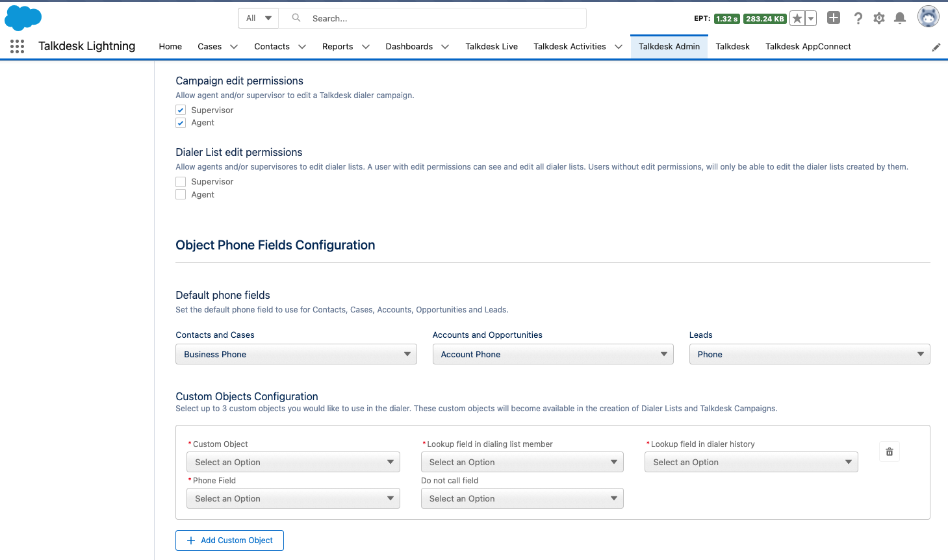
Task: Open the Custom Object selection dropdown
Action: click(x=292, y=462)
